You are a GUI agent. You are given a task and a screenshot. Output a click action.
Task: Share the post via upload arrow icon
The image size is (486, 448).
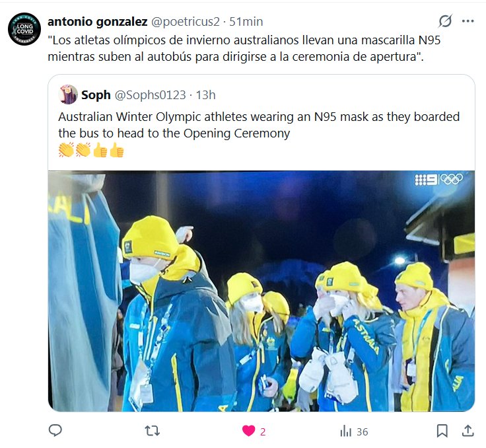pos(468,431)
